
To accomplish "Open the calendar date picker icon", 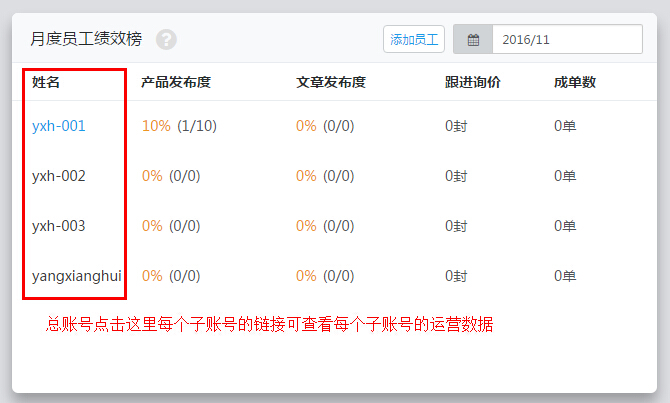I will pos(473,40).
